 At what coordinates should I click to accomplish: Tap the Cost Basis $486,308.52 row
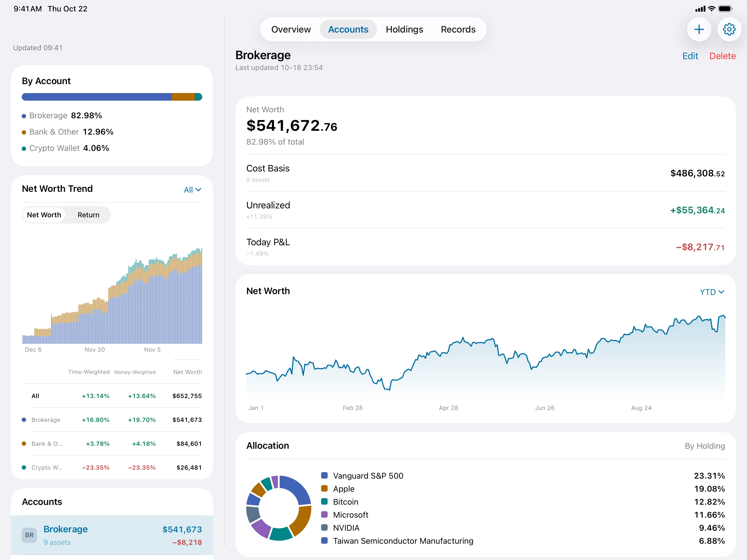coord(485,173)
